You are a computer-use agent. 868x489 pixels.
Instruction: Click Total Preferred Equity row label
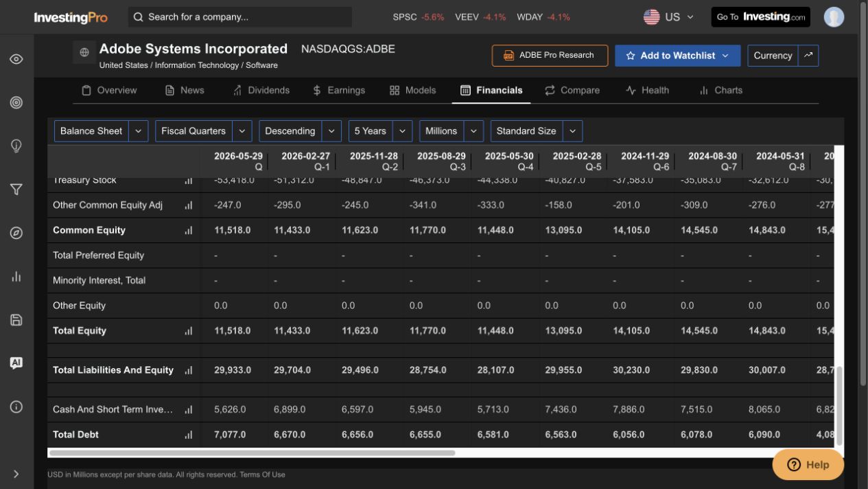click(98, 255)
